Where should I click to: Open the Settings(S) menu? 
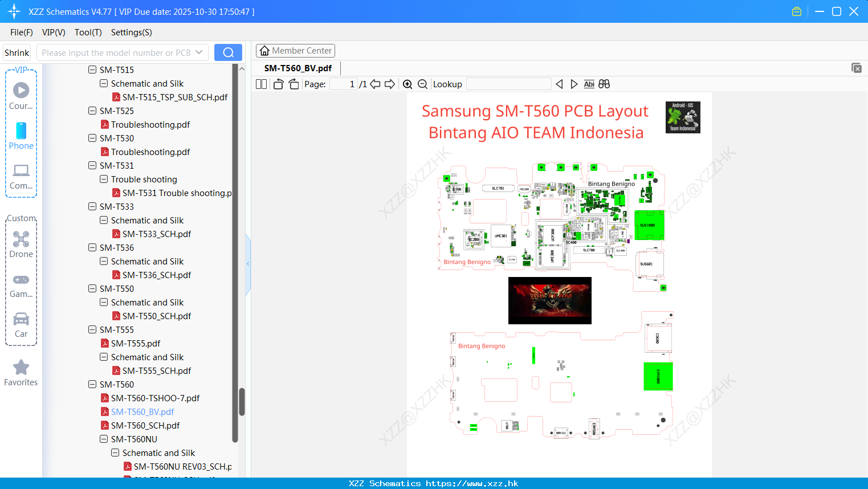[x=132, y=32]
